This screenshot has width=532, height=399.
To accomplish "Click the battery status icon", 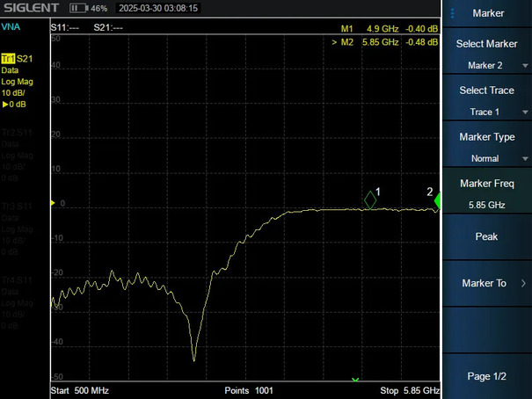I will point(79,8).
